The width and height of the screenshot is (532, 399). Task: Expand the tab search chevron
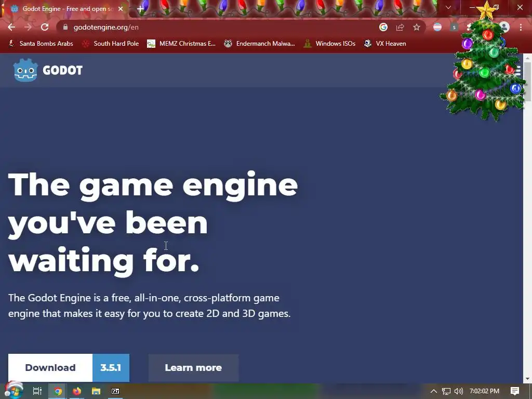coord(448,7)
